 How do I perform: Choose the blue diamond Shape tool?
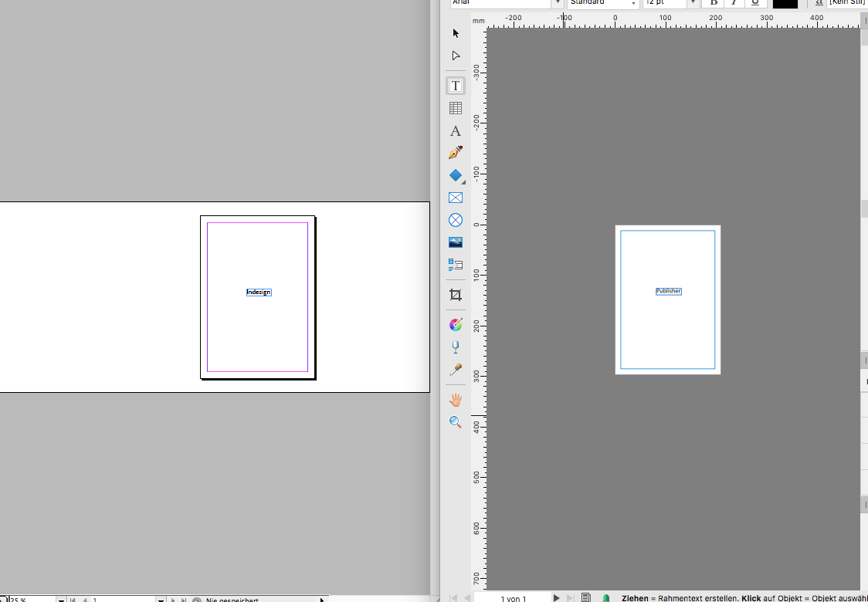(456, 175)
